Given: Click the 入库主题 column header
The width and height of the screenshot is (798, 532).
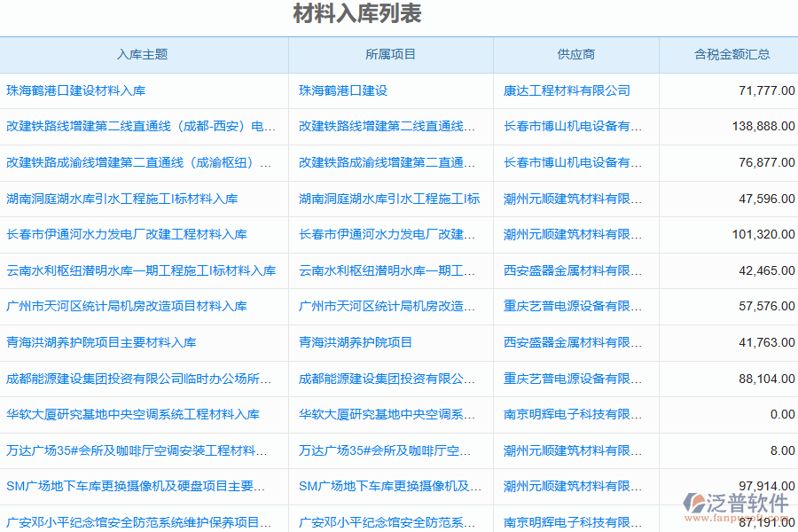Looking at the screenshot, I should tap(145, 54).
